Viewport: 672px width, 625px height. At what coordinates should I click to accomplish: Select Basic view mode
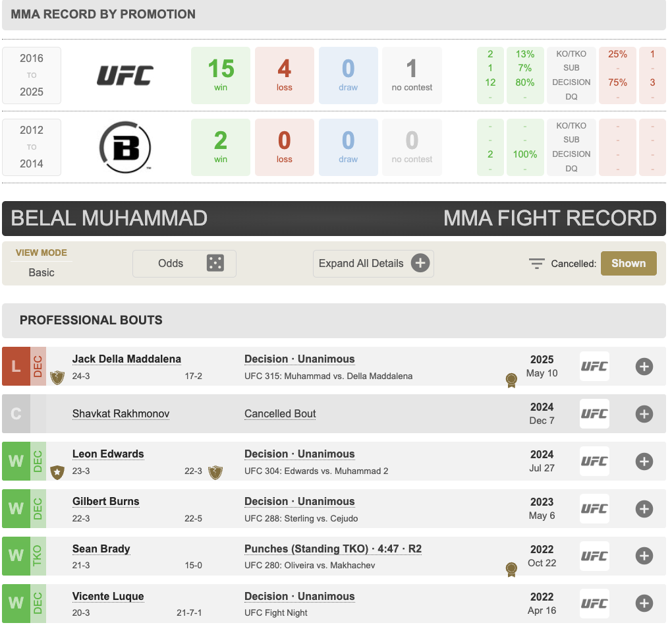[42, 272]
